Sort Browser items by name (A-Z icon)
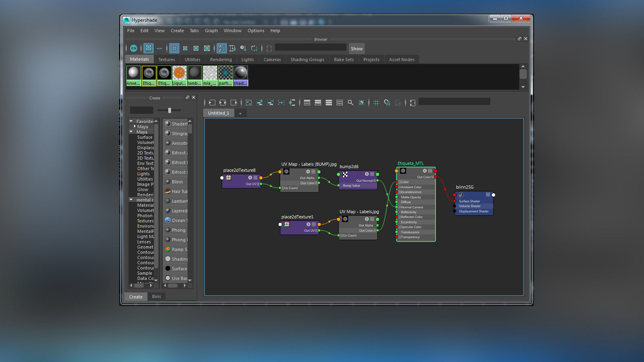644x362 pixels. 222,48
